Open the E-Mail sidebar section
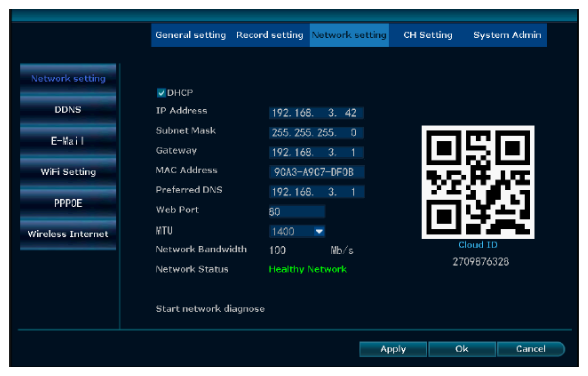The image size is (588, 376). (68, 141)
